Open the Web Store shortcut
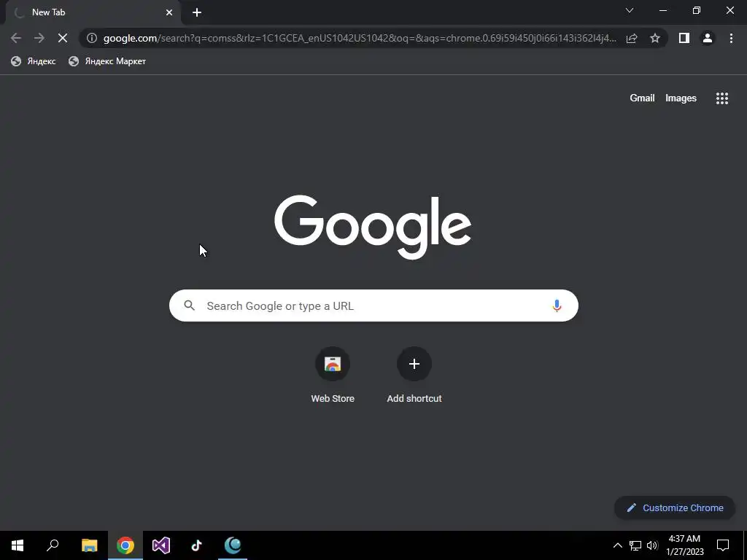This screenshot has width=747, height=560. point(333,376)
